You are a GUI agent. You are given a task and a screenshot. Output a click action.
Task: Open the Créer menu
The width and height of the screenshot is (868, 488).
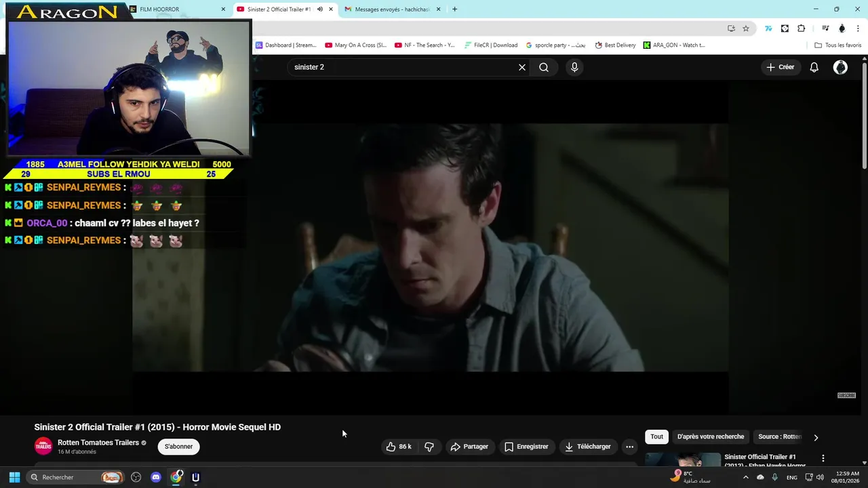[780, 67]
